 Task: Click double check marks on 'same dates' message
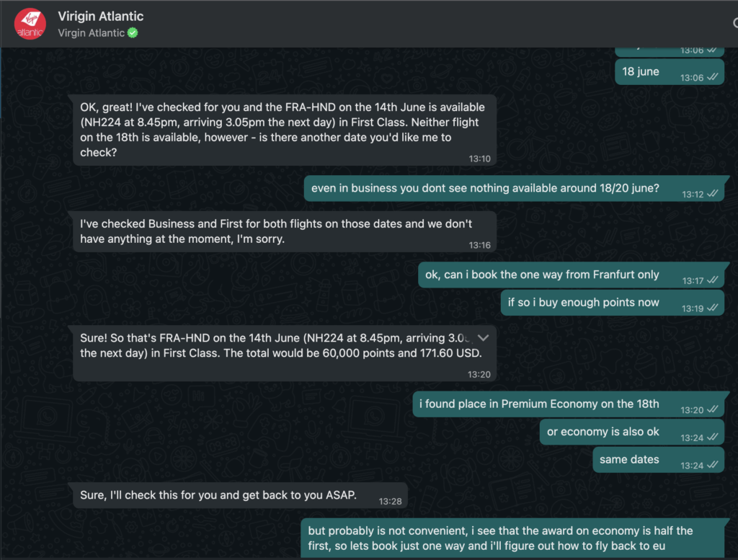point(713,465)
